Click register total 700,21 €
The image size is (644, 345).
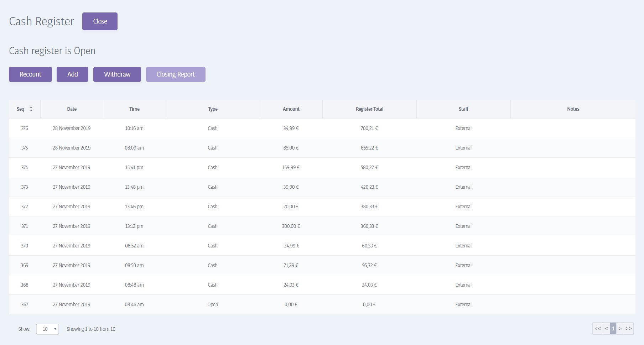369,128
